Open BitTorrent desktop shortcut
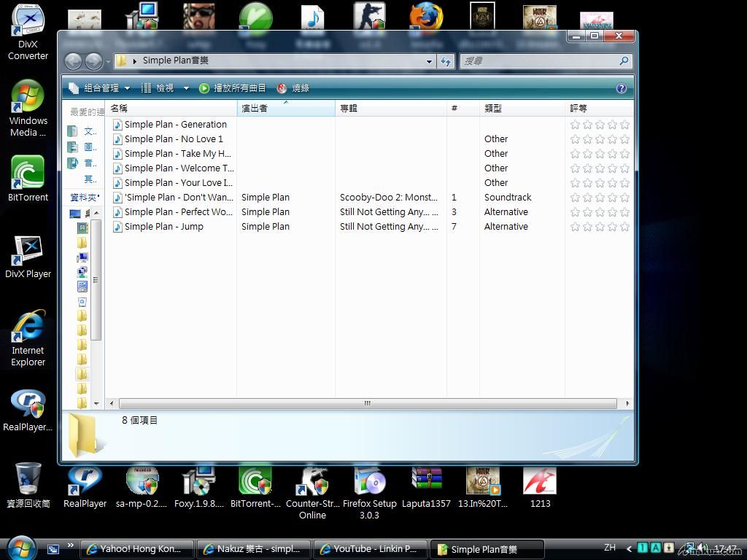The height and width of the screenshot is (560, 747). coord(28,178)
